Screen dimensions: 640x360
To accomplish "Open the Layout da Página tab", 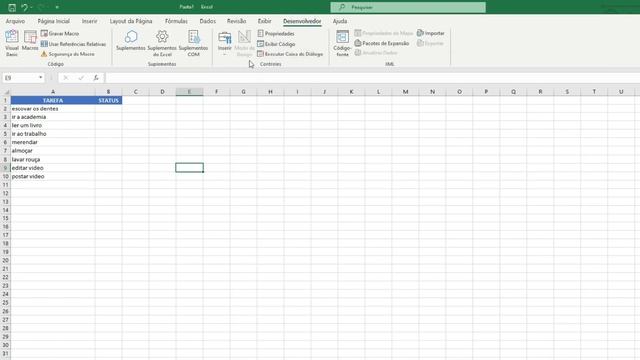I will 131,21.
